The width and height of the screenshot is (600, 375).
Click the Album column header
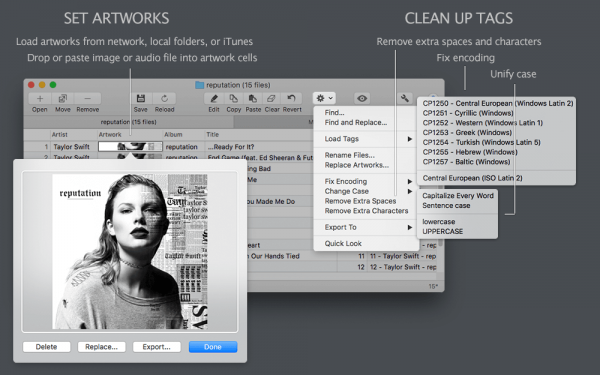(184, 135)
